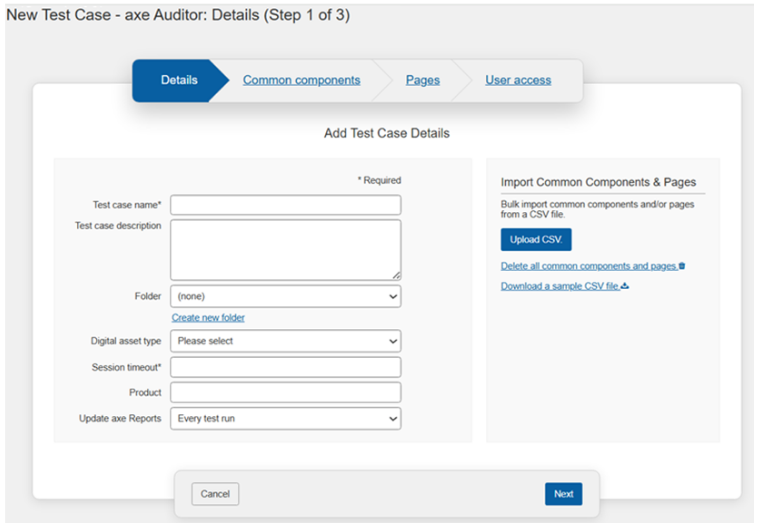
Task: Click into the Test case description box
Action: (x=285, y=249)
